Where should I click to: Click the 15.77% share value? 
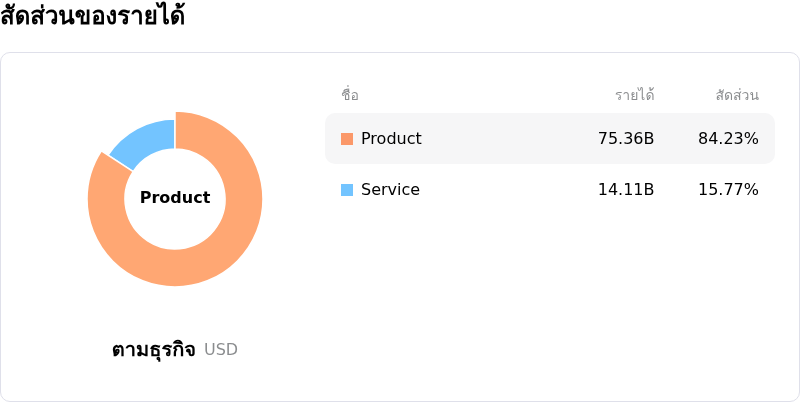[x=728, y=189]
